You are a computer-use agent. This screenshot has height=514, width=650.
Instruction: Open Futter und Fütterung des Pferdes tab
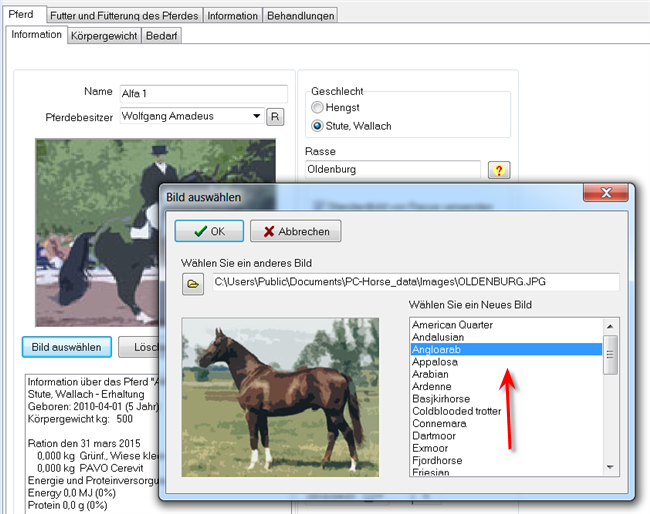click(x=124, y=16)
